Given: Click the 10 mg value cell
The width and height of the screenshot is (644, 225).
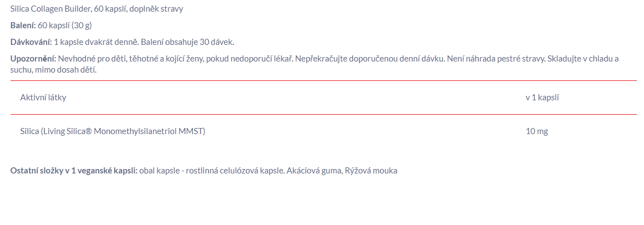Looking at the screenshot, I should pos(537,131).
